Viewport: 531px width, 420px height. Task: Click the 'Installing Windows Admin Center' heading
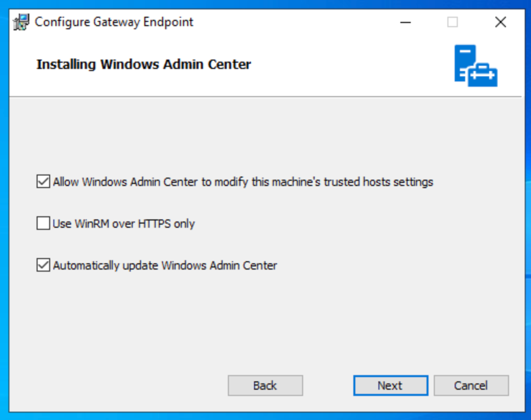click(144, 64)
